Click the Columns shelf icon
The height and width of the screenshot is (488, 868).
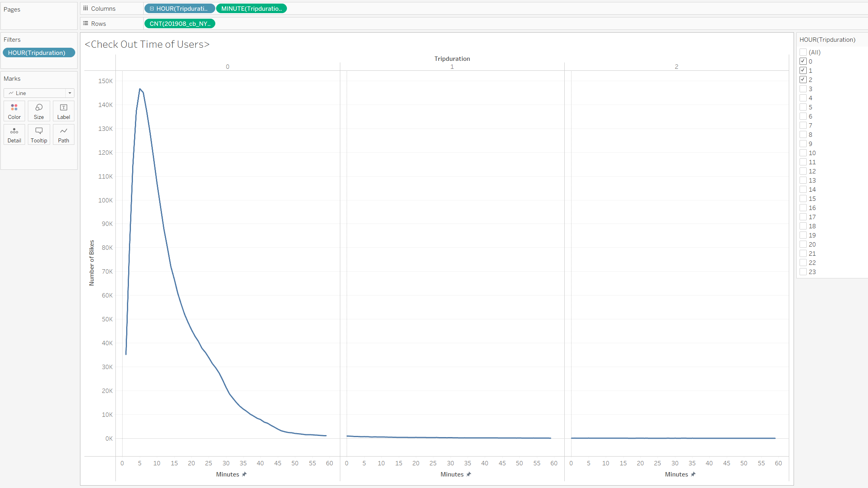point(85,8)
